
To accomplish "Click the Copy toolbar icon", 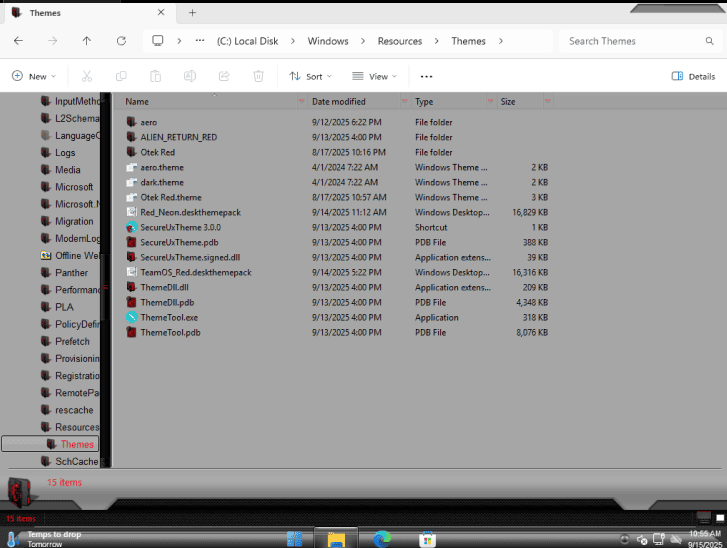I will coord(121,76).
